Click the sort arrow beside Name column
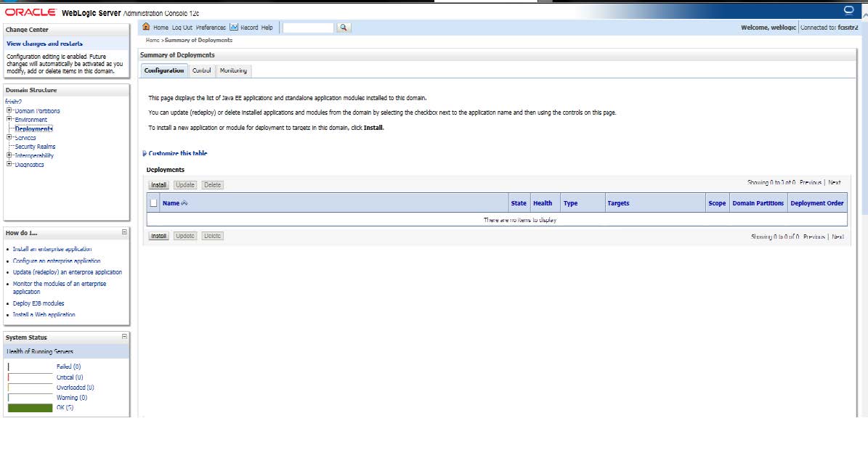Image resolution: width=868 pixels, height=450 pixels. tap(184, 203)
